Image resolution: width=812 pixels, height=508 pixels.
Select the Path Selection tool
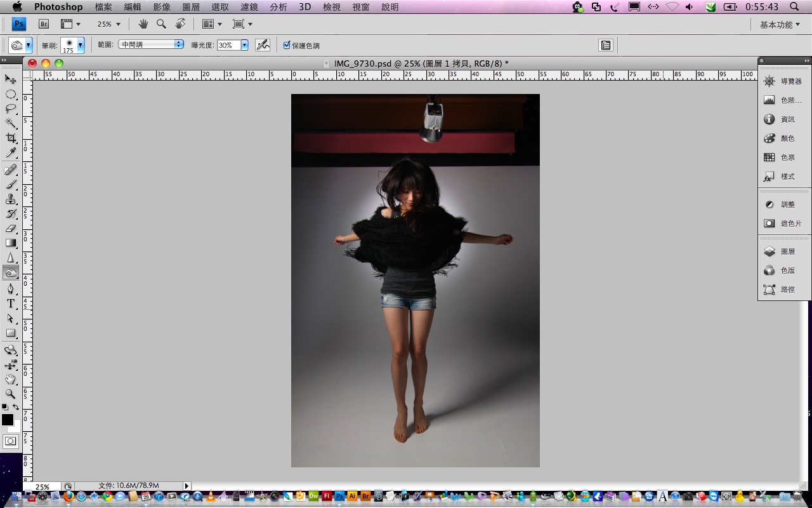click(x=11, y=318)
